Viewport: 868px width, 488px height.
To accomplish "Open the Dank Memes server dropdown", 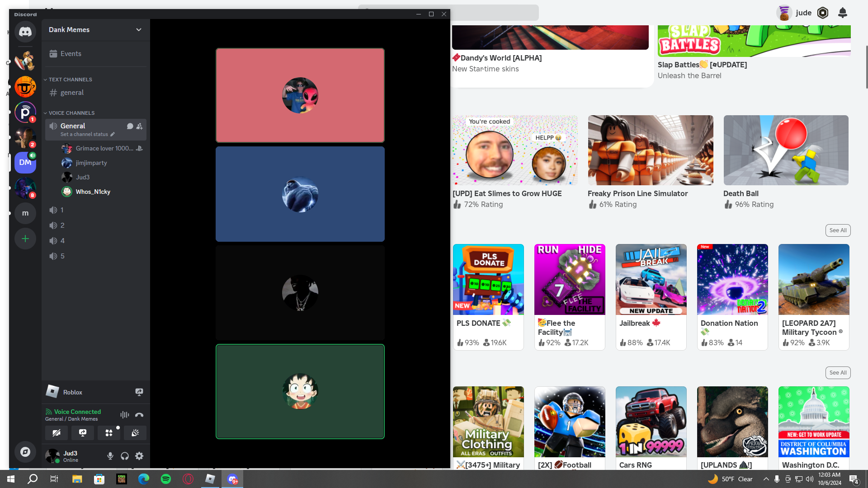I will [x=139, y=30].
